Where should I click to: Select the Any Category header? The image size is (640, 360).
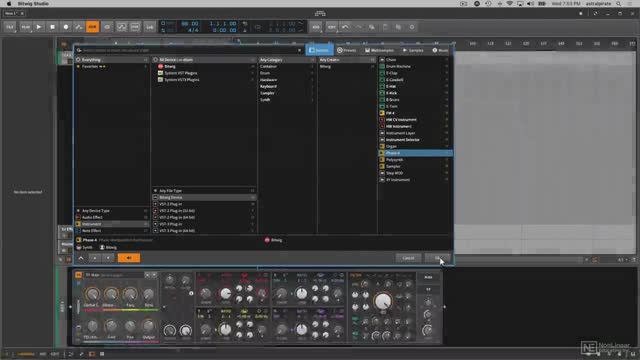coord(287,60)
